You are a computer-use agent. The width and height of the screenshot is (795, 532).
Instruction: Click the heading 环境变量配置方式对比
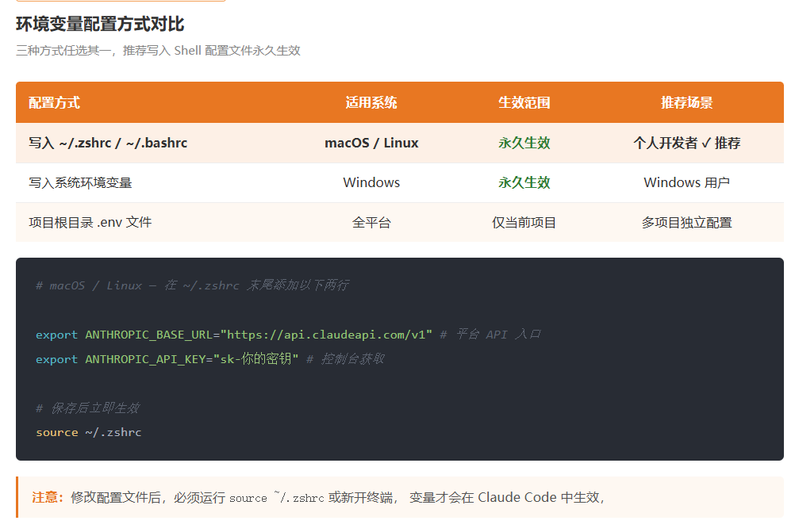pyautogui.click(x=100, y=25)
